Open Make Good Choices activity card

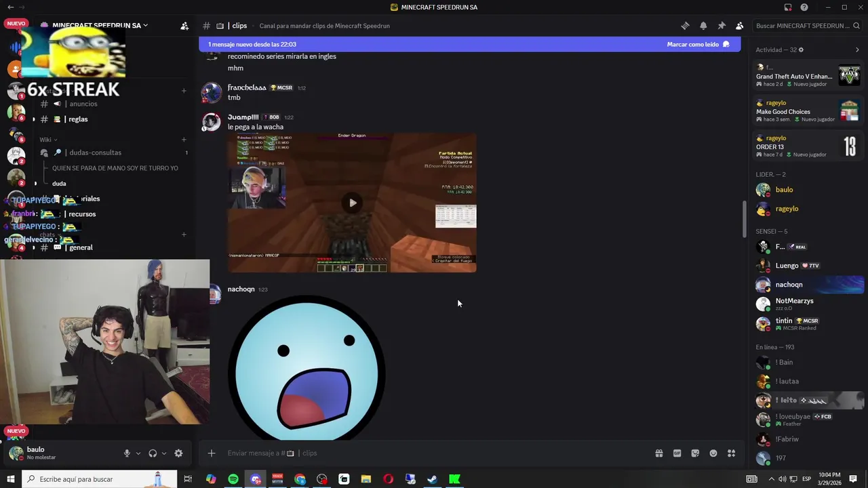point(808,111)
